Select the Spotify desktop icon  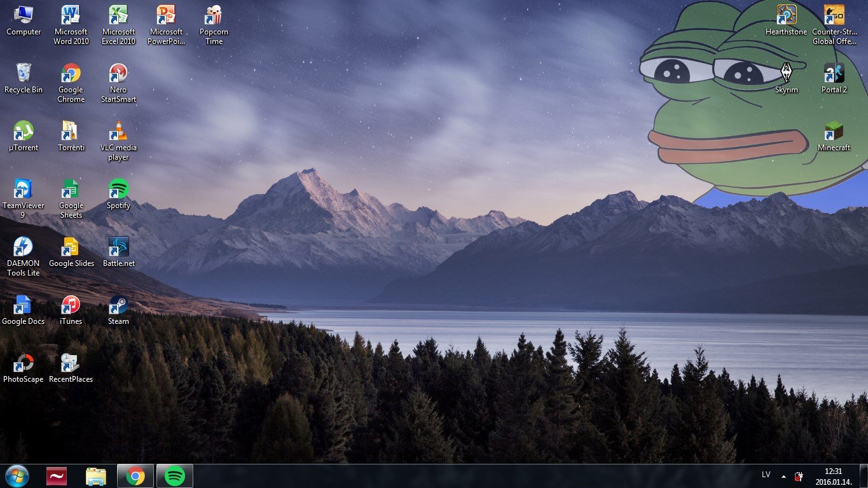(x=118, y=194)
